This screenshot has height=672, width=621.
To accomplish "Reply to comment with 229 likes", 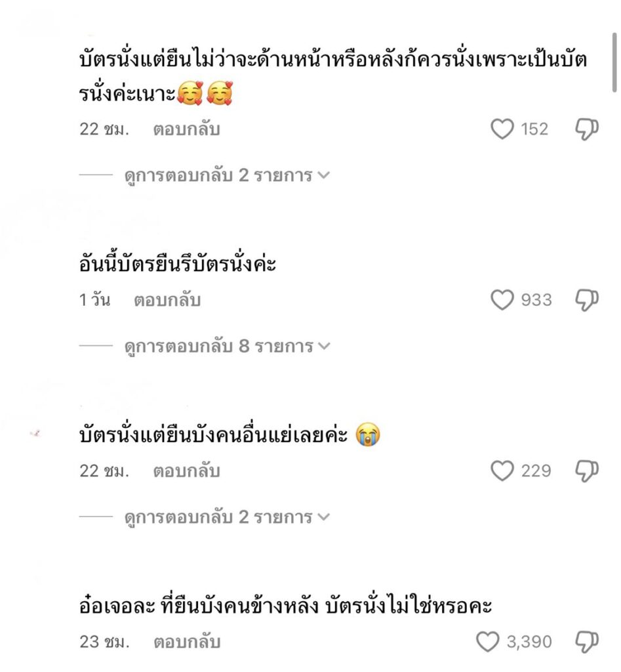I will [186, 471].
